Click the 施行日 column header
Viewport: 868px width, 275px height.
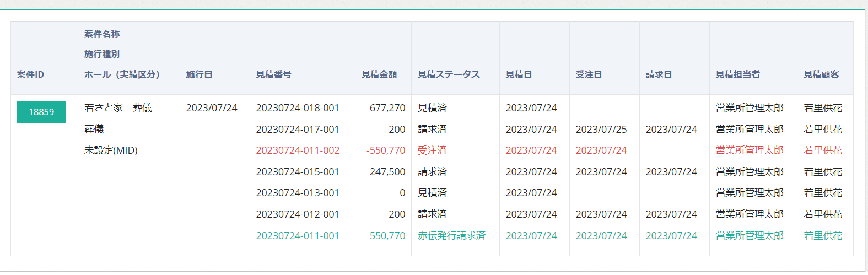(199, 74)
